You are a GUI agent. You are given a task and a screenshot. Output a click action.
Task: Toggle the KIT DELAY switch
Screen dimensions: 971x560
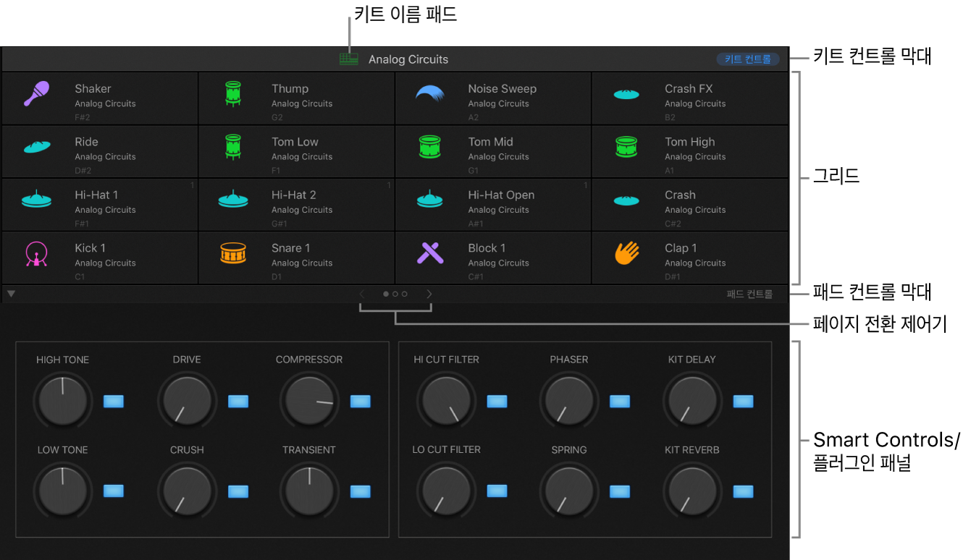tap(742, 401)
